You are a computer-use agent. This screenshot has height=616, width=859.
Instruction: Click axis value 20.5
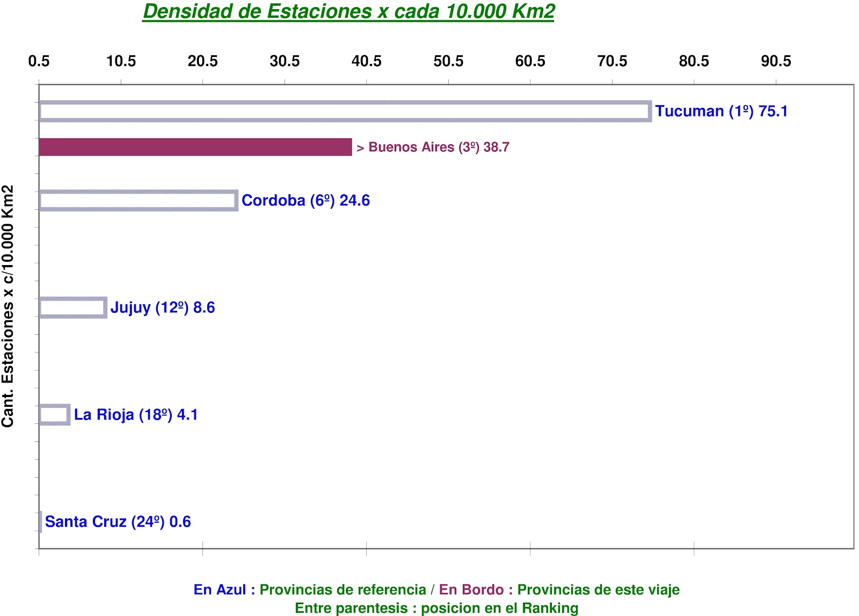point(202,61)
